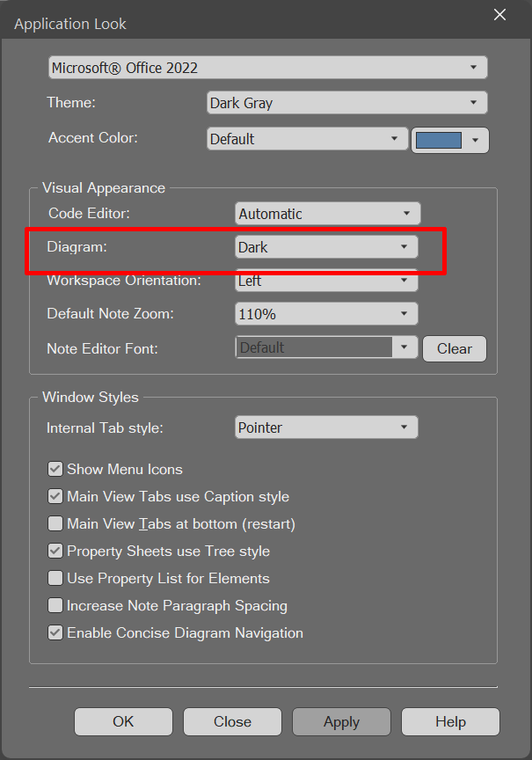Toggle Main View Tabs use Caption style

pos(55,497)
